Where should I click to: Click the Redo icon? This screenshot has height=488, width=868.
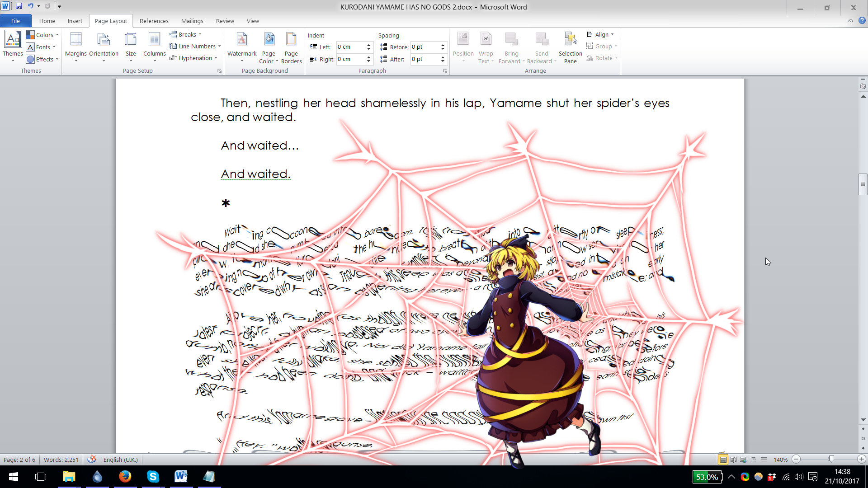click(x=47, y=6)
